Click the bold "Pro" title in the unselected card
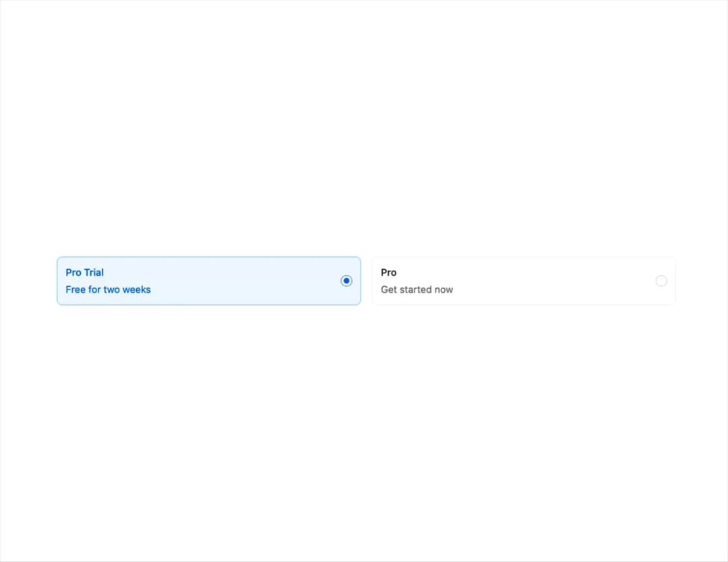The width and height of the screenshot is (728, 562). [389, 273]
